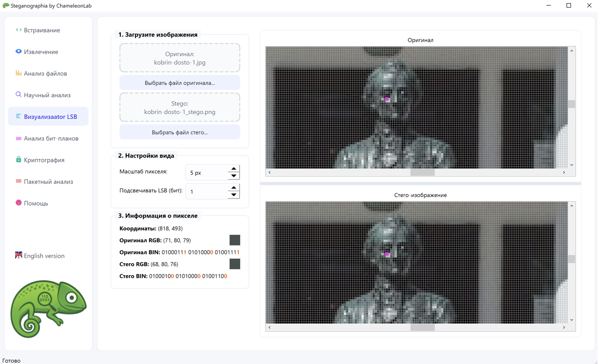Click Выбрать файл оригинала button
This screenshot has height=364, width=598.
pos(180,83)
